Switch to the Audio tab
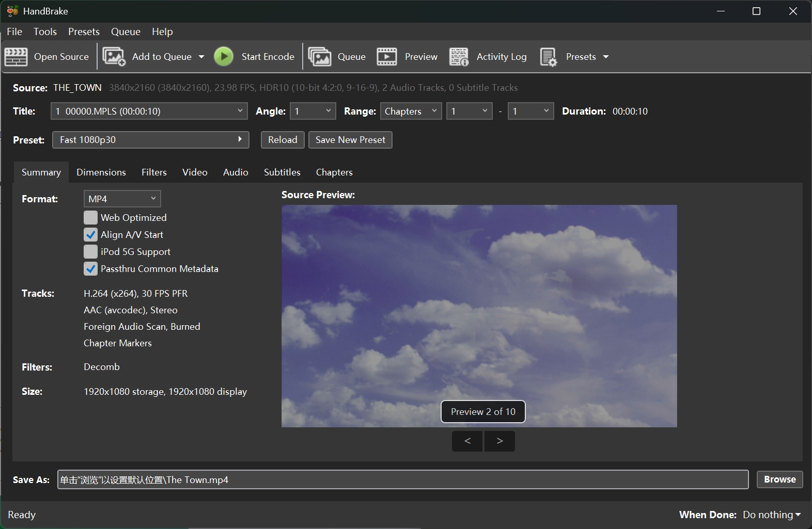Image resolution: width=812 pixels, height=529 pixels. click(236, 172)
